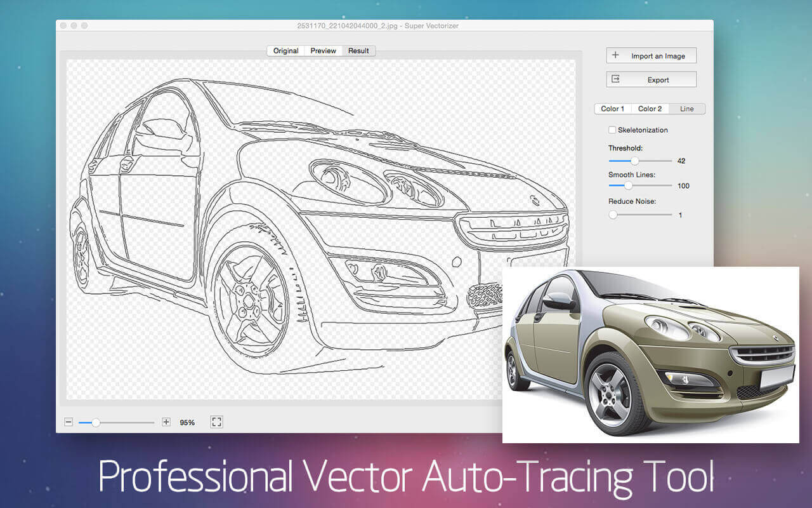Select the Line tracing mode tab
This screenshot has height=508, width=812.
pos(687,109)
